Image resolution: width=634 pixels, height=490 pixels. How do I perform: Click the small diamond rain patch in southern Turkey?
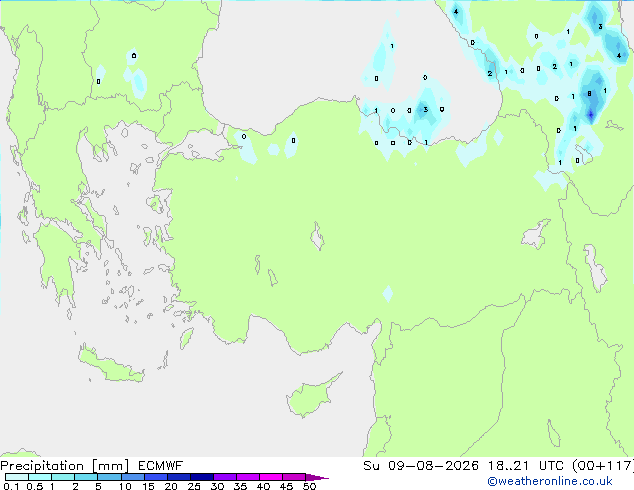point(388,294)
